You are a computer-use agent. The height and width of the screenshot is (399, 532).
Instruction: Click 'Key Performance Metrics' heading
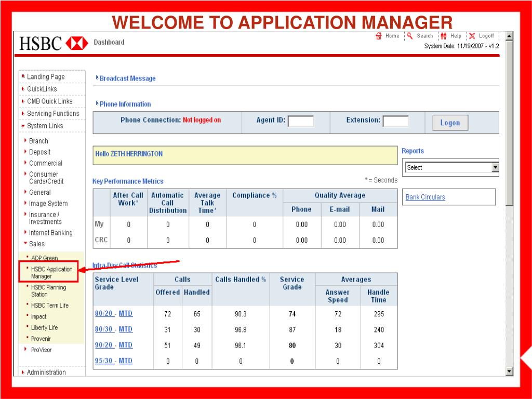pyautogui.click(x=128, y=181)
